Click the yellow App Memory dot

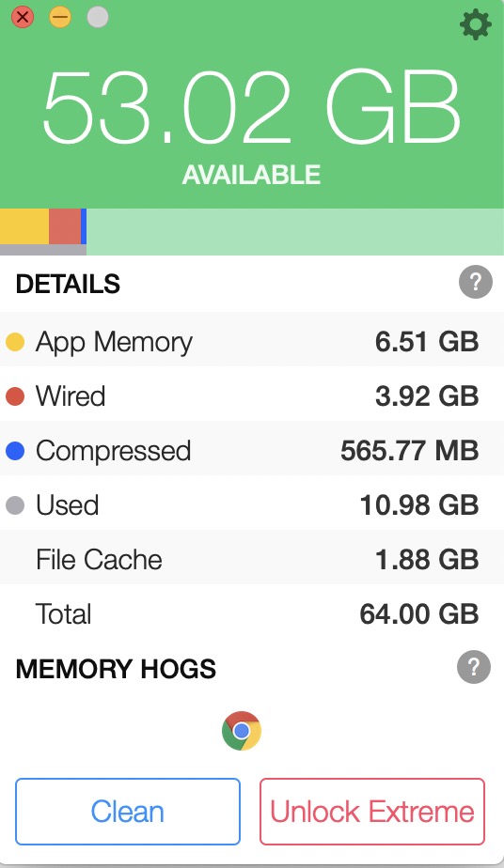pos(15,342)
